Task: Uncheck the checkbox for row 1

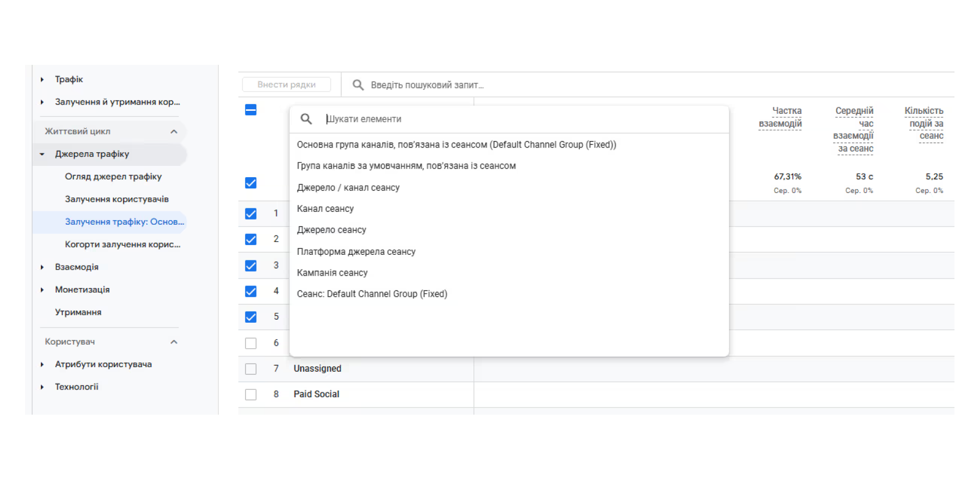Action: pyautogui.click(x=251, y=213)
